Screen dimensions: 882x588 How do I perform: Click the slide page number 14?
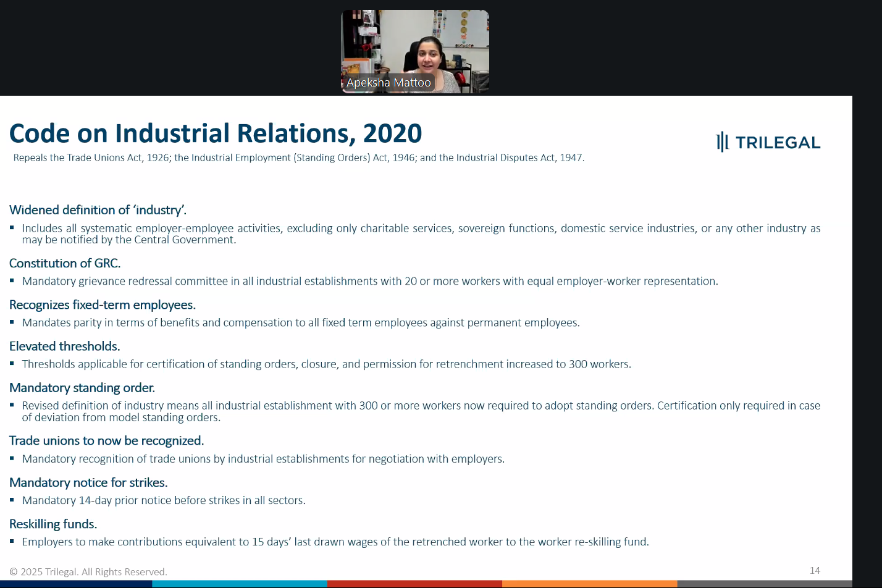click(x=815, y=570)
